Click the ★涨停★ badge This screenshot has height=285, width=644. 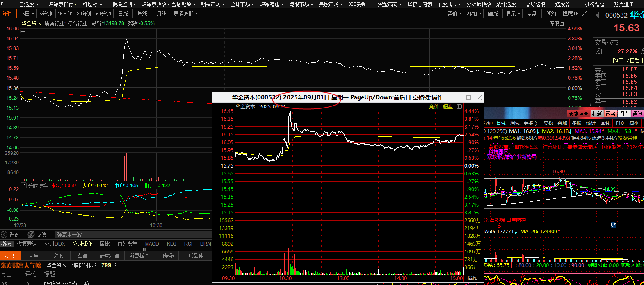(578, 114)
